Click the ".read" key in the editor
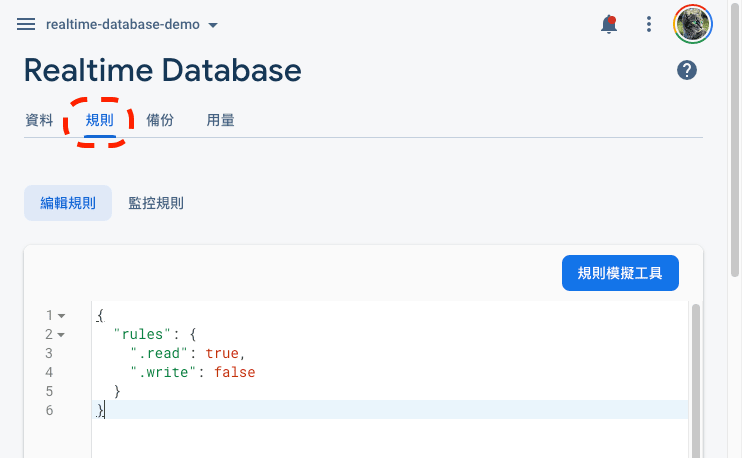The image size is (742, 458). [x=159, y=353]
